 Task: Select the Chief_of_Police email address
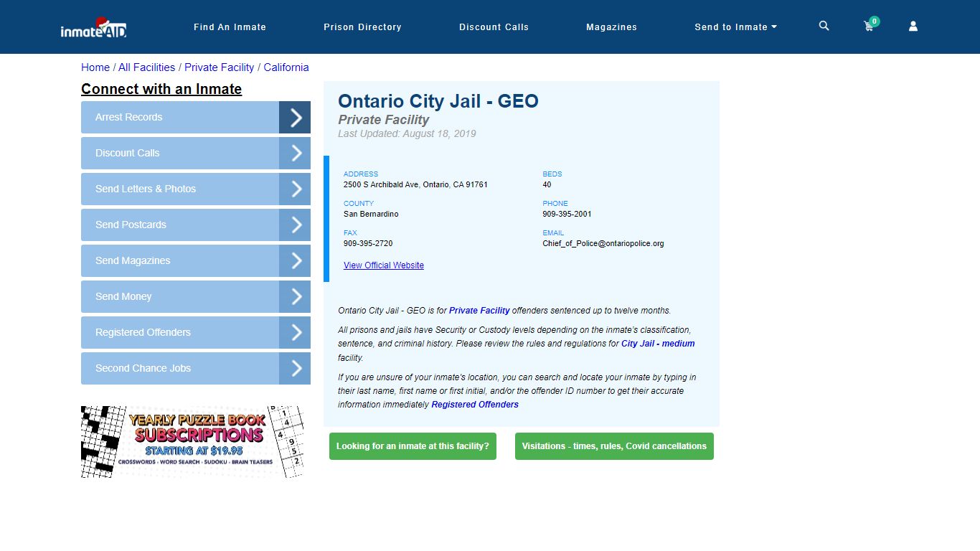coord(603,243)
